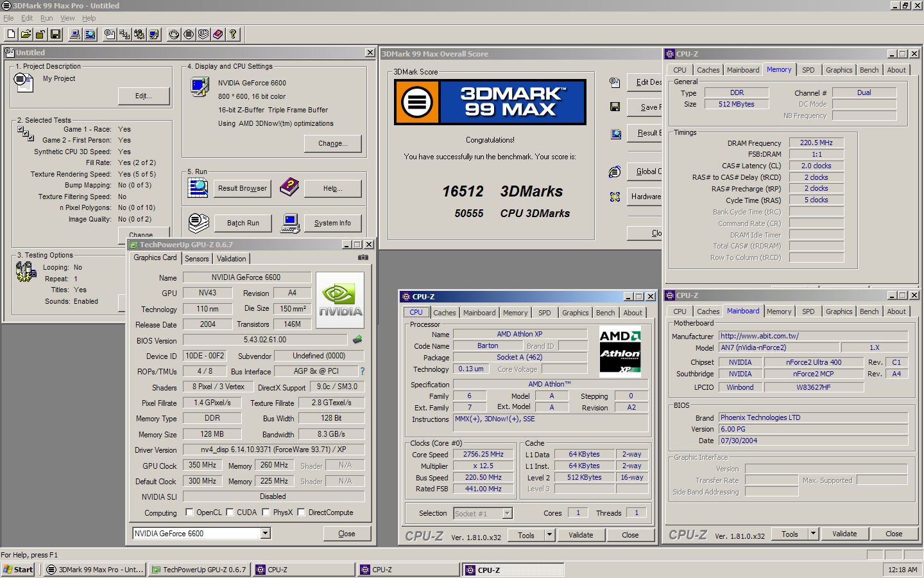
Task: Click the Manufacturer http://www.abit.com.tw/ field
Action: (814, 336)
